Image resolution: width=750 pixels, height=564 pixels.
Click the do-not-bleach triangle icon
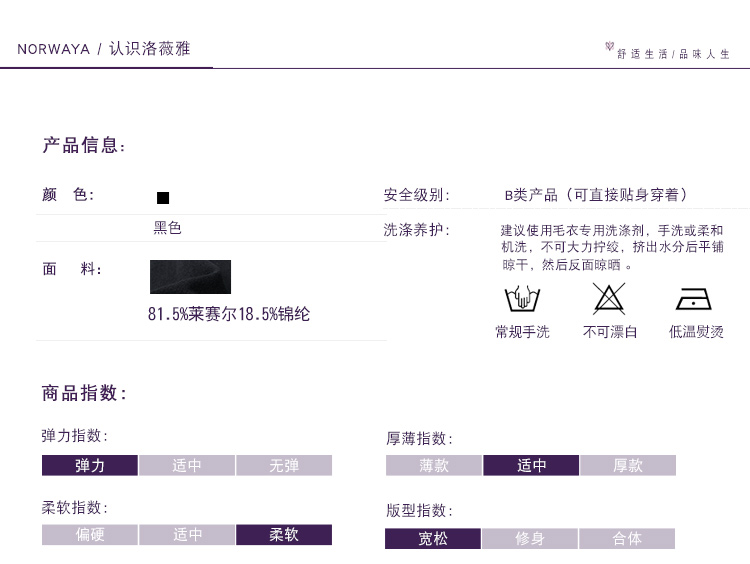coord(609,299)
